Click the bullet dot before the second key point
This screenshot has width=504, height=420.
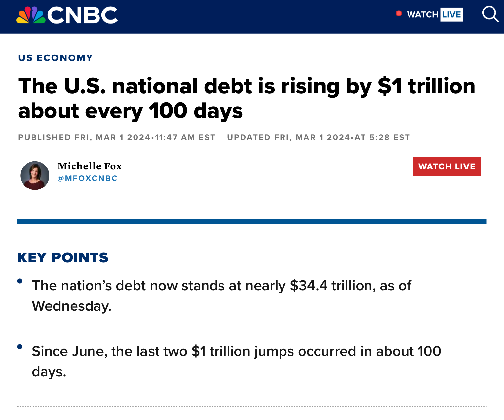(20, 347)
